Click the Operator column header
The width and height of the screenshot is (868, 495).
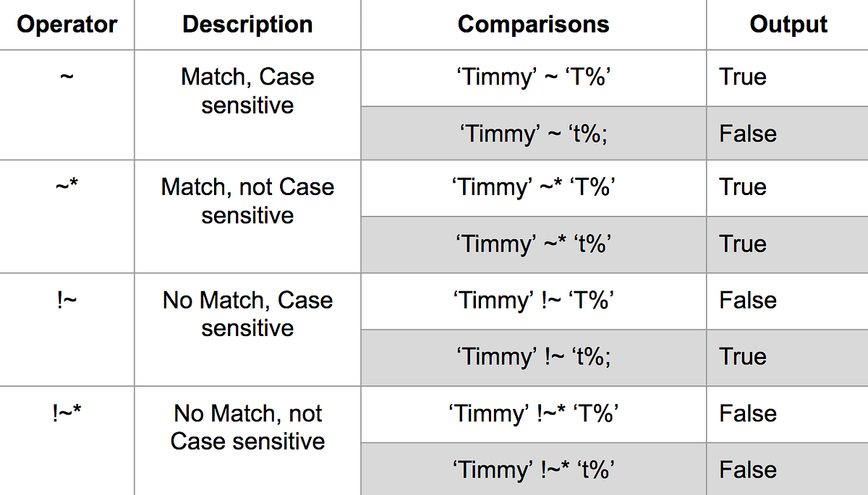point(67,25)
